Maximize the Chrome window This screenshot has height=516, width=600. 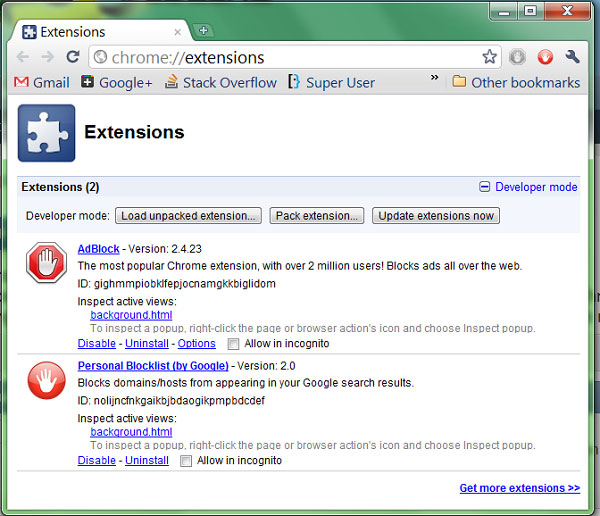[530, 11]
